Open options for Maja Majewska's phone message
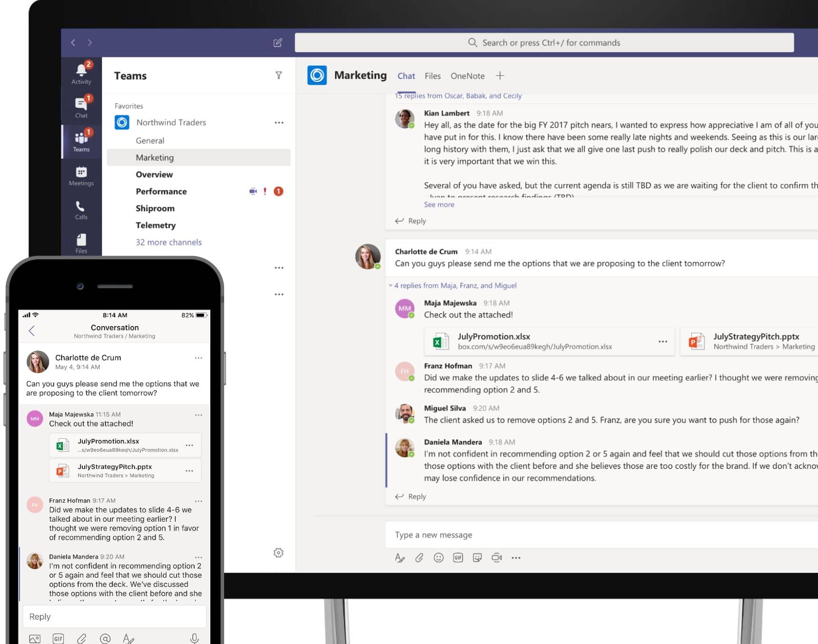The width and height of the screenshot is (818, 644). coord(198,415)
